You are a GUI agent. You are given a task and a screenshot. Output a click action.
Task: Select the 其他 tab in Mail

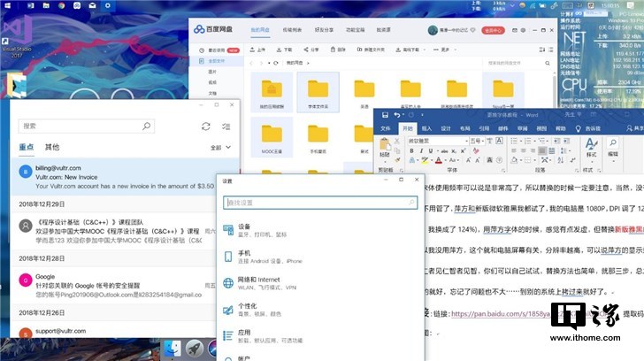(x=52, y=147)
